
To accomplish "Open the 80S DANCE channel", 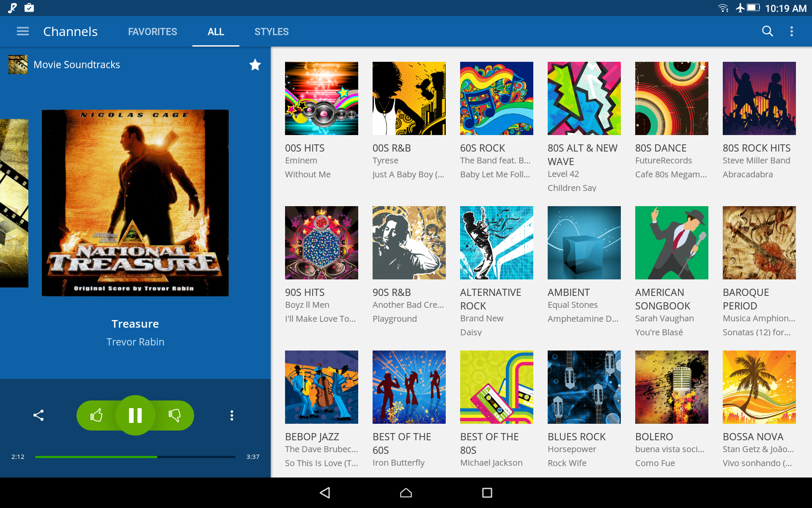I will (672, 98).
